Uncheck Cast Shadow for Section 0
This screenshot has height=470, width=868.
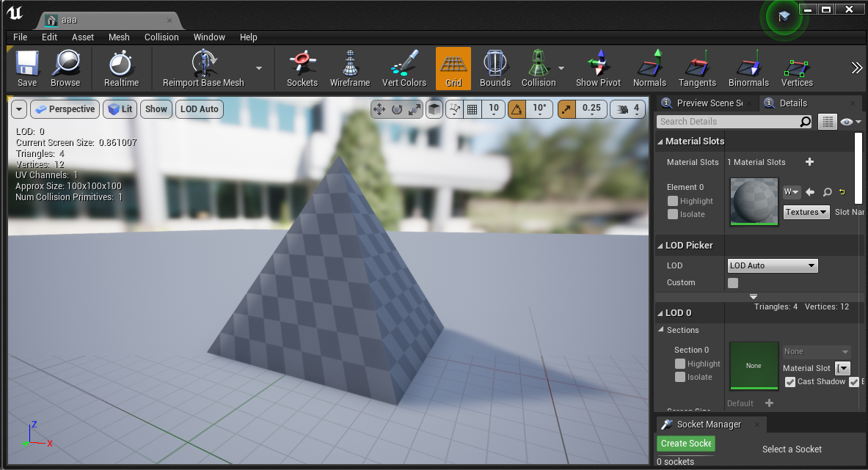pos(790,381)
